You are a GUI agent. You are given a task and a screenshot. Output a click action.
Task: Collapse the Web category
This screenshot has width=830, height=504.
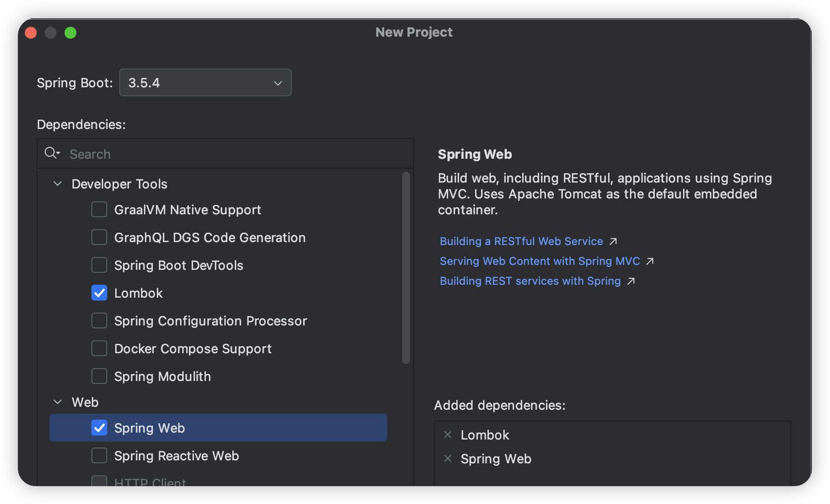pos(58,402)
